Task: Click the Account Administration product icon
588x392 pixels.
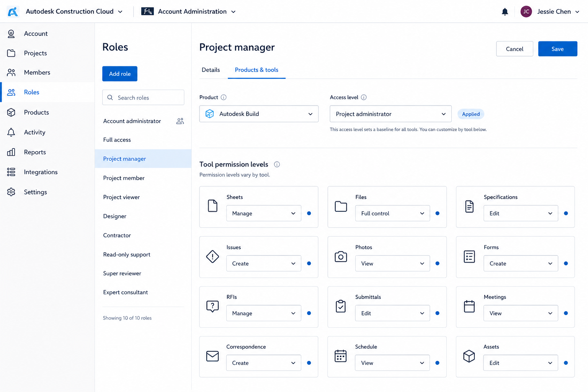Action: pyautogui.click(x=147, y=11)
